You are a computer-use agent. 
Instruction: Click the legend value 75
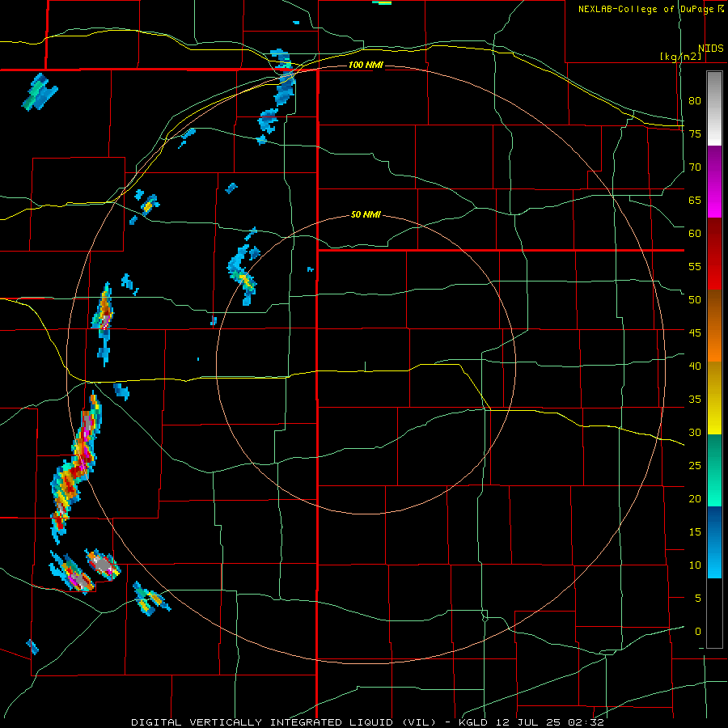tap(695, 133)
